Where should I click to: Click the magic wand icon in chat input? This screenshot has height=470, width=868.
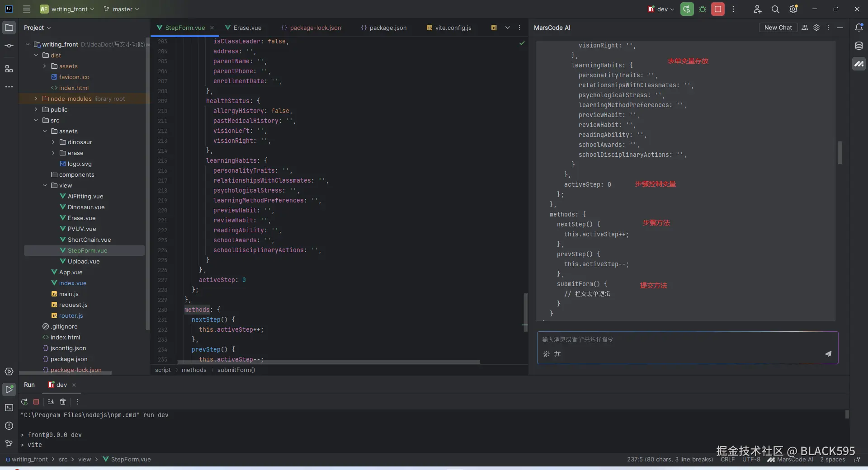pyautogui.click(x=547, y=354)
